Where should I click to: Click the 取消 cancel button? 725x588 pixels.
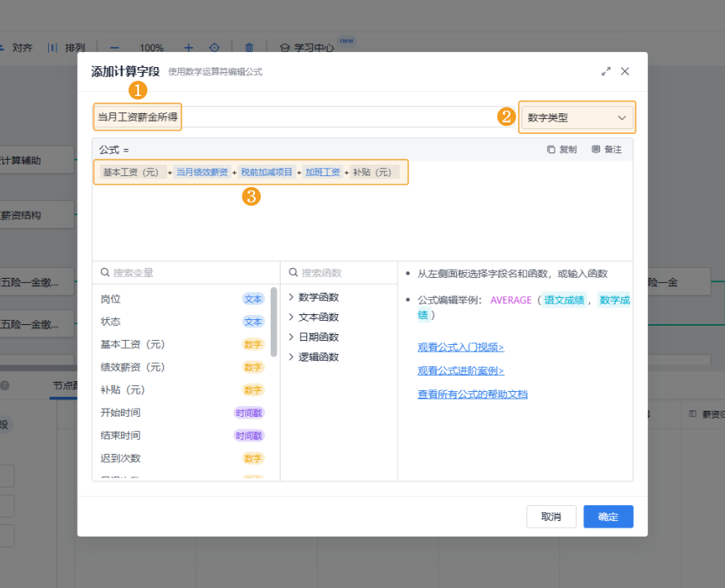coord(551,517)
